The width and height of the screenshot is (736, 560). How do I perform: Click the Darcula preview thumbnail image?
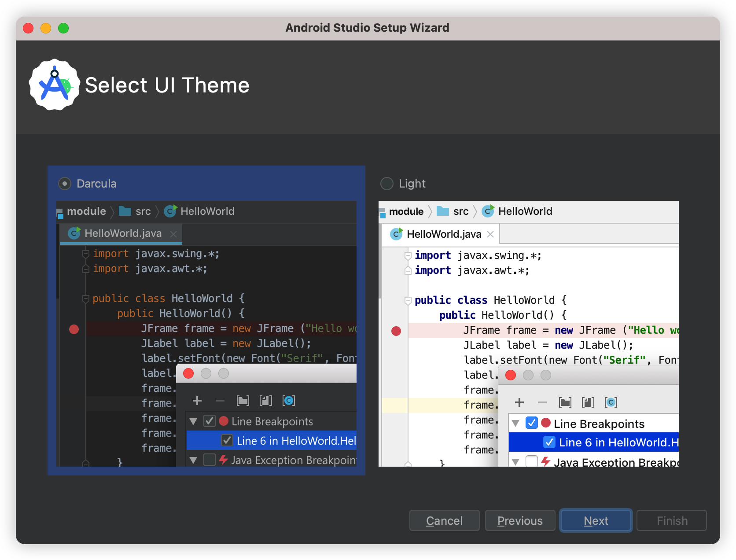tap(206, 334)
